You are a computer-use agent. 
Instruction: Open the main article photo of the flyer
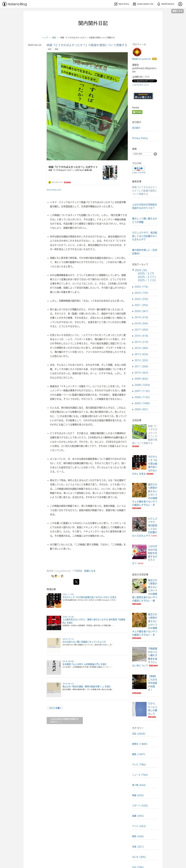click(x=87, y=106)
